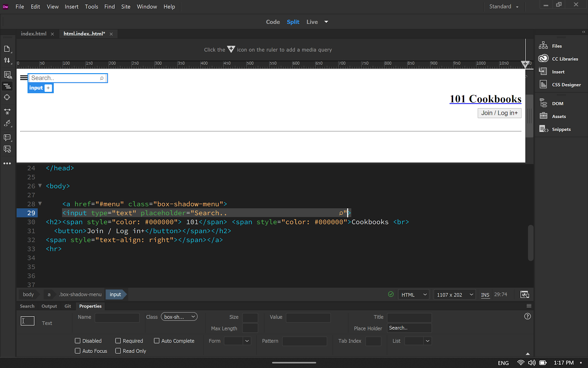Screen dimensions: 588x368
Task: Collapse the body tag fold arrow on line 26
Action: tap(40, 185)
